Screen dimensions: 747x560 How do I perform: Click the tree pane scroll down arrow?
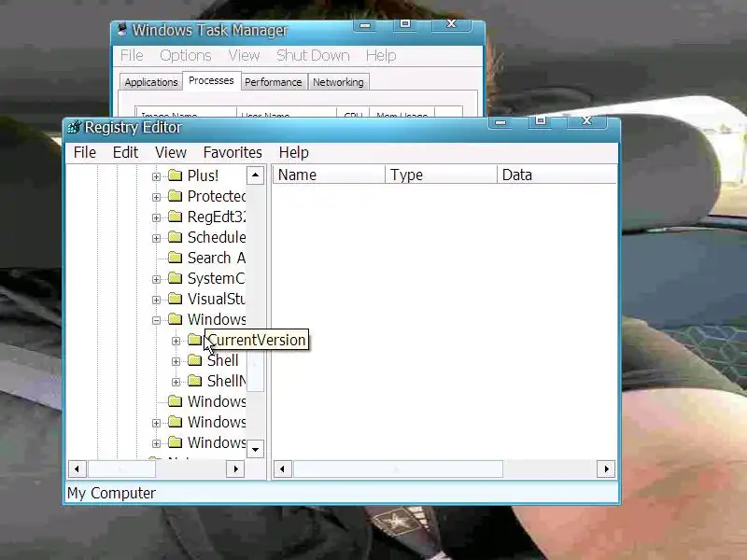point(255,449)
